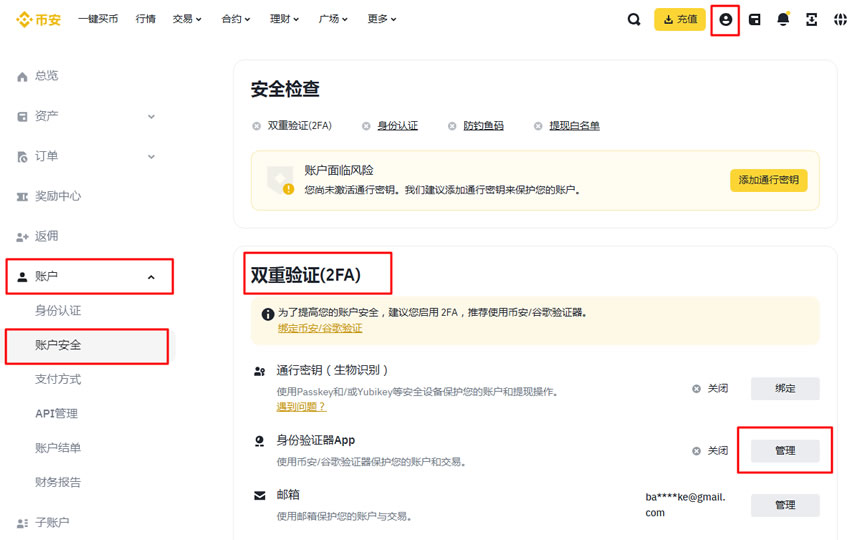Click the 充值 deposit button

tap(680, 19)
